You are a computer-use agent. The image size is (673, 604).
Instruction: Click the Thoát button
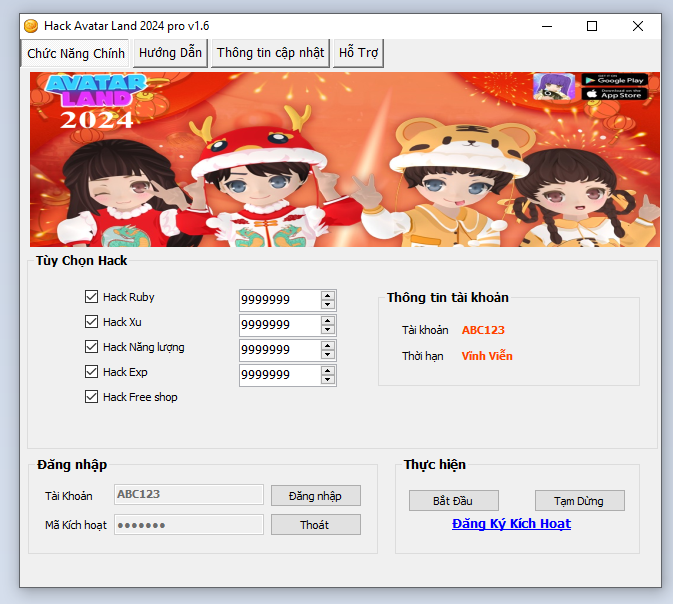click(x=315, y=525)
